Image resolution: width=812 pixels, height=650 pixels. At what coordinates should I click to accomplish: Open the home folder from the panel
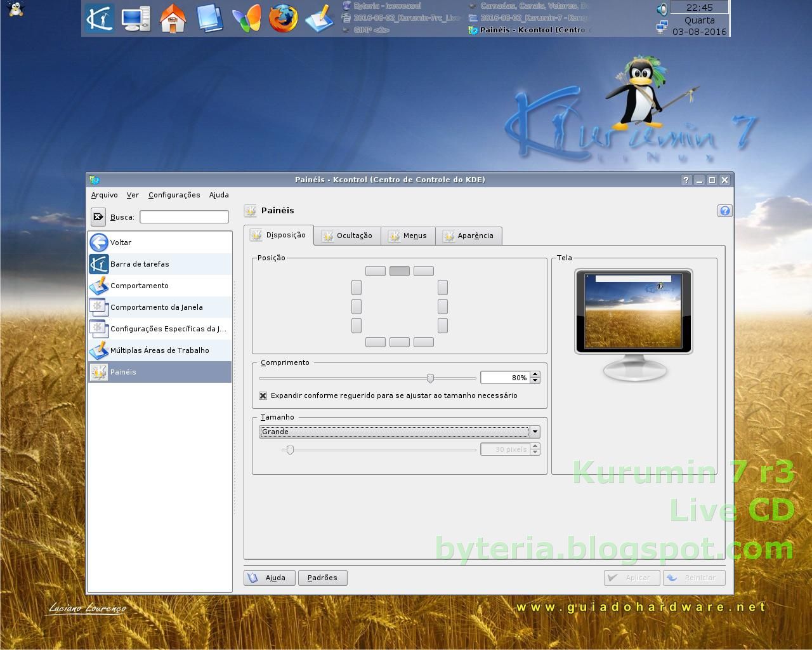(x=173, y=18)
